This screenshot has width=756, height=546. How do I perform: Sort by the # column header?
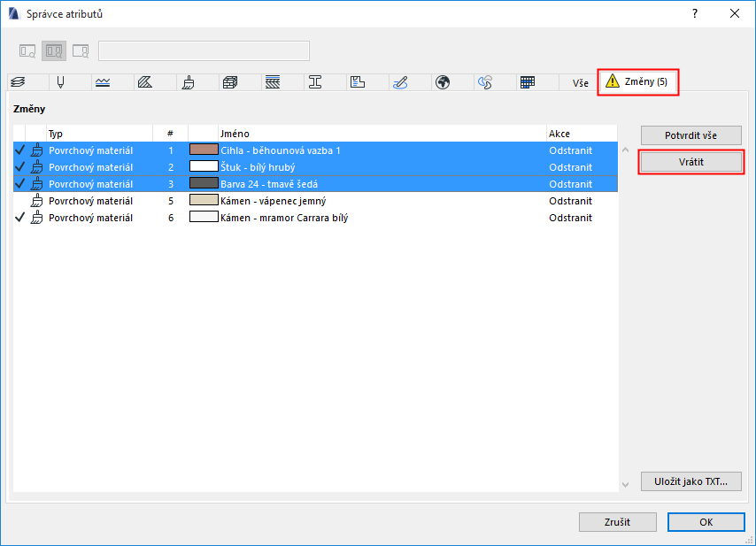point(170,134)
